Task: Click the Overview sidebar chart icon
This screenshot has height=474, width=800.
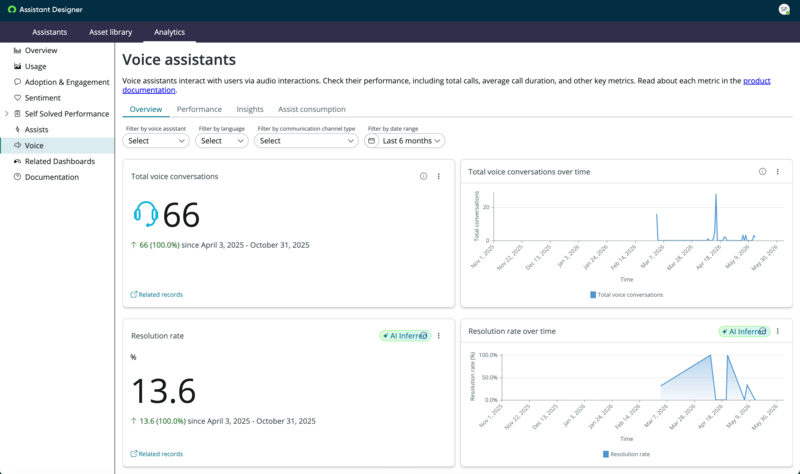Action: click(x=17, y=51)
